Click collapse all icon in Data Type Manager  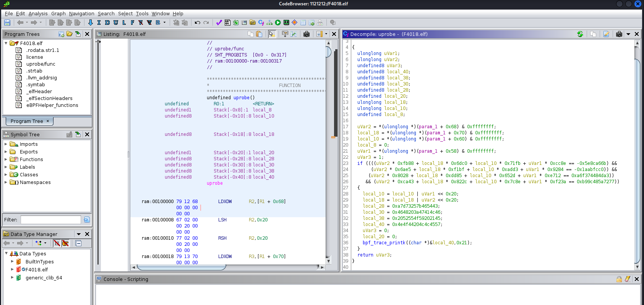(78, 243)
